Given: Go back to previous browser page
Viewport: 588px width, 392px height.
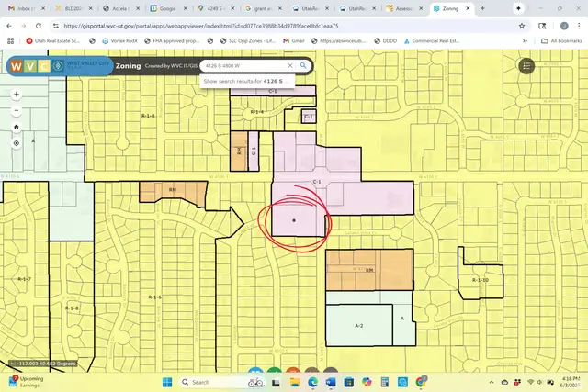Looking at the screenshot, I should [9, 26].
